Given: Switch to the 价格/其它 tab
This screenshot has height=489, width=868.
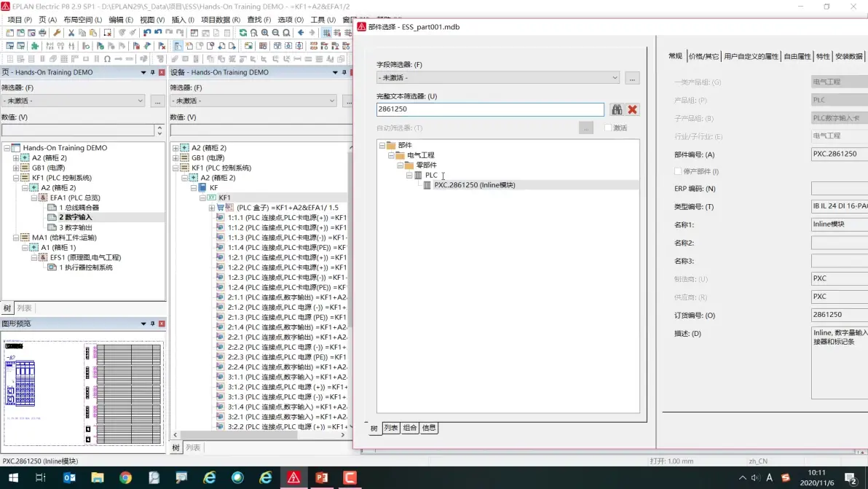Looking at the screenshot, I should (703, 56).
